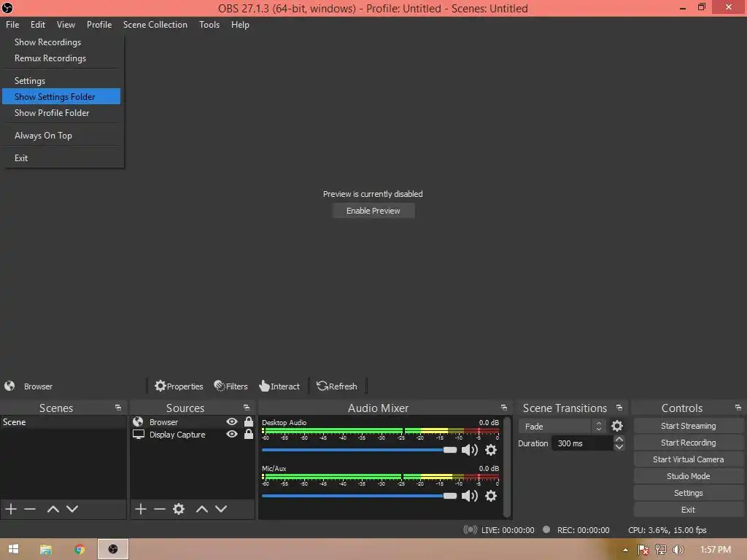This screenshot has width=747, height=560.
Task: Move scene up in Scenes panel
Action: click(x=53, y=508)
